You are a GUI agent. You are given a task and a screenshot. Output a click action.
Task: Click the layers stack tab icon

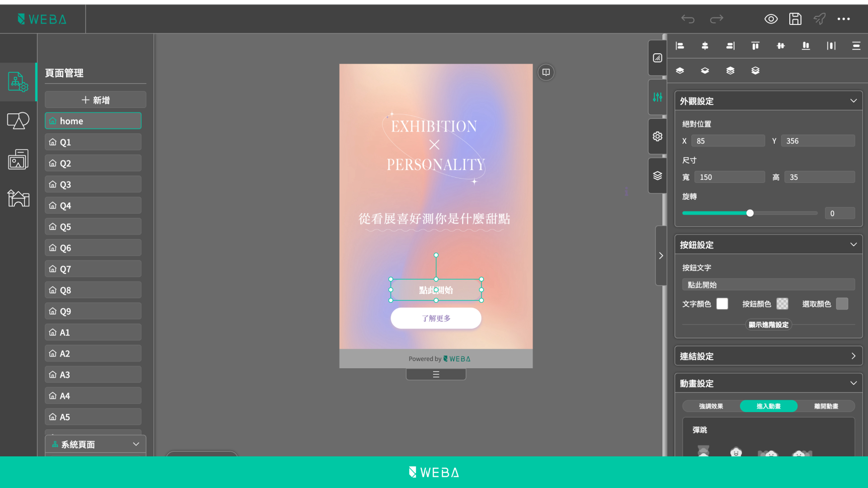[x=658, y=175]
